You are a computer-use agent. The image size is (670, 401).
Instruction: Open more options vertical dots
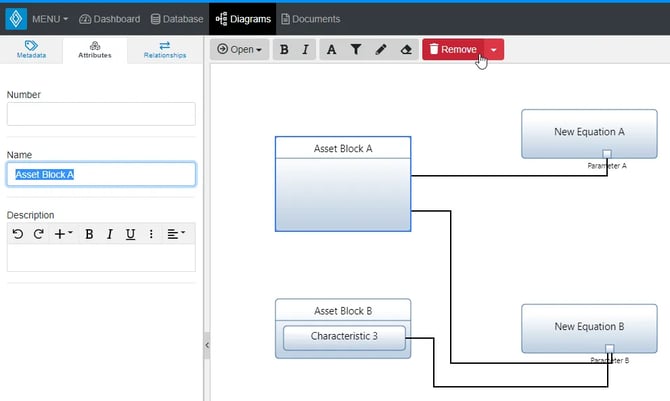(x=151, y=234)
